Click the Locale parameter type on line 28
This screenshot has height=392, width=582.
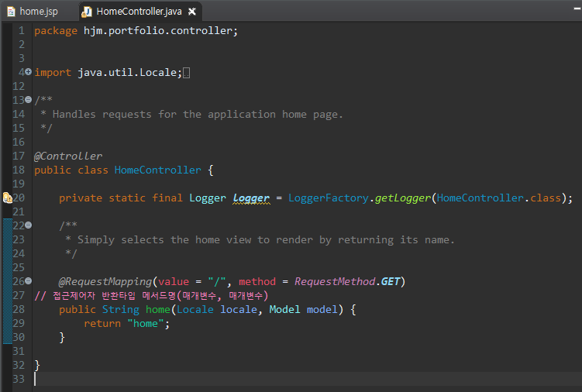(195, 309)
